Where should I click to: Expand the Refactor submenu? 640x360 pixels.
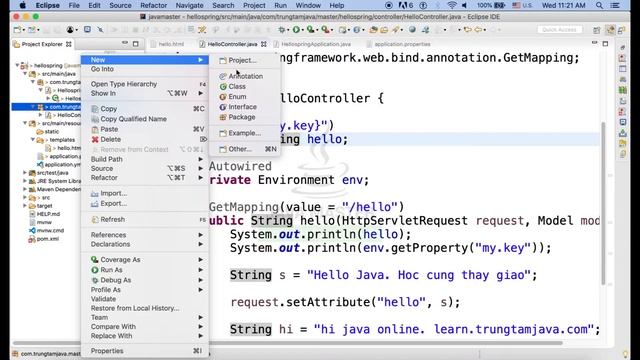(x=145, y=178)
